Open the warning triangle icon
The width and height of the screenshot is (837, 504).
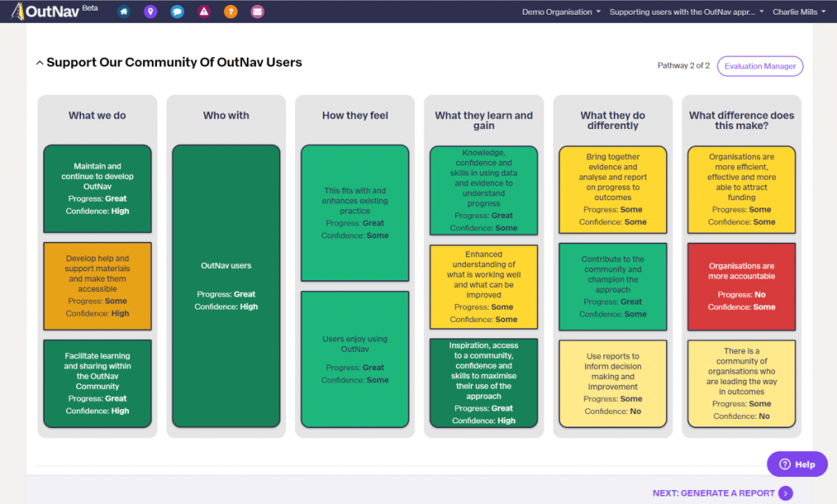click(x=204, y=11)
